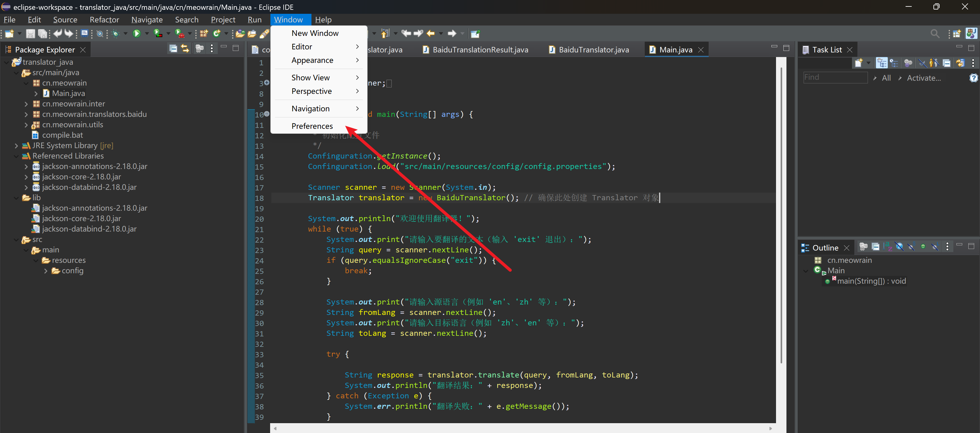Click the All filter link in Task List
980x433 pixels.
(886, 78)
